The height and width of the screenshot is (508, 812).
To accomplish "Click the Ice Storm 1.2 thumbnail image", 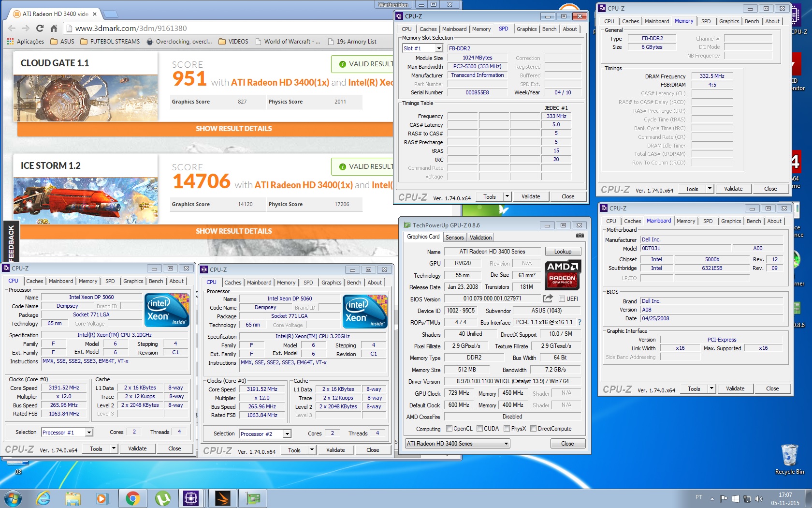I will [86, 200].
